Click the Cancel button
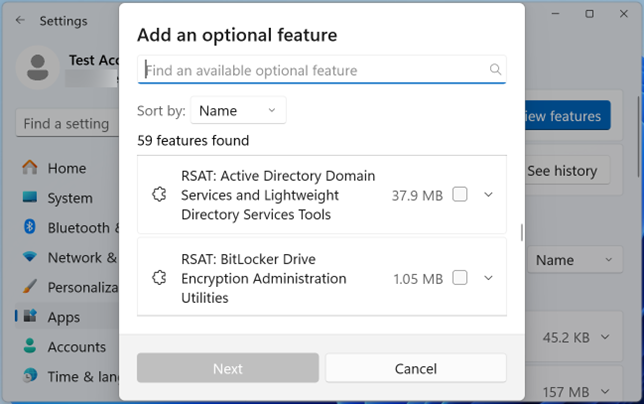 click(x=415, y=368)
